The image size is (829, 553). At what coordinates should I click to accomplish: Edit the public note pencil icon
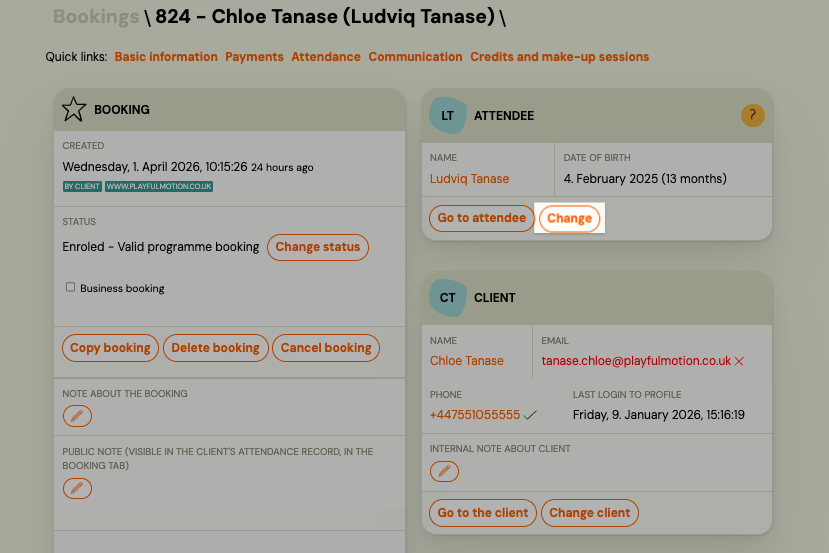[x=77, y=488]
